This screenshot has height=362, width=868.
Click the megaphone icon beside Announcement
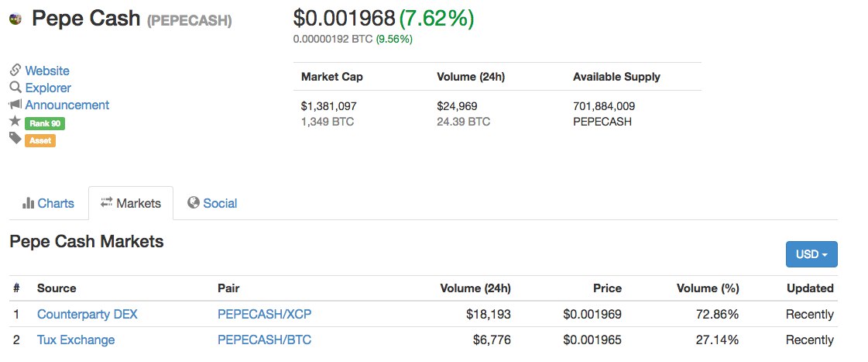click(x=15, y=104)
